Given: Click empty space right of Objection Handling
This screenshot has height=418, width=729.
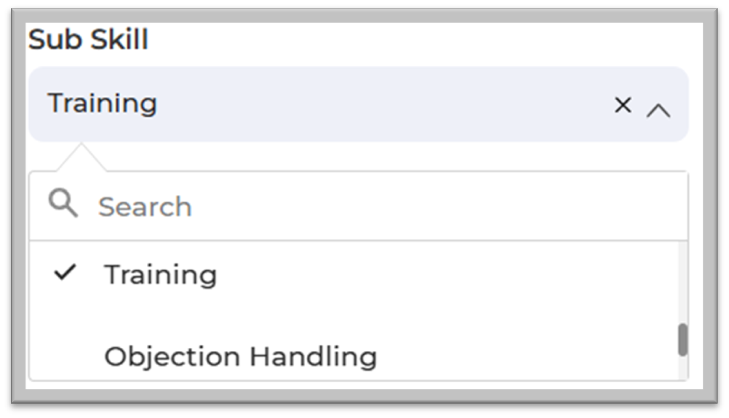Looking at the screenshot, I should [520, 356].
